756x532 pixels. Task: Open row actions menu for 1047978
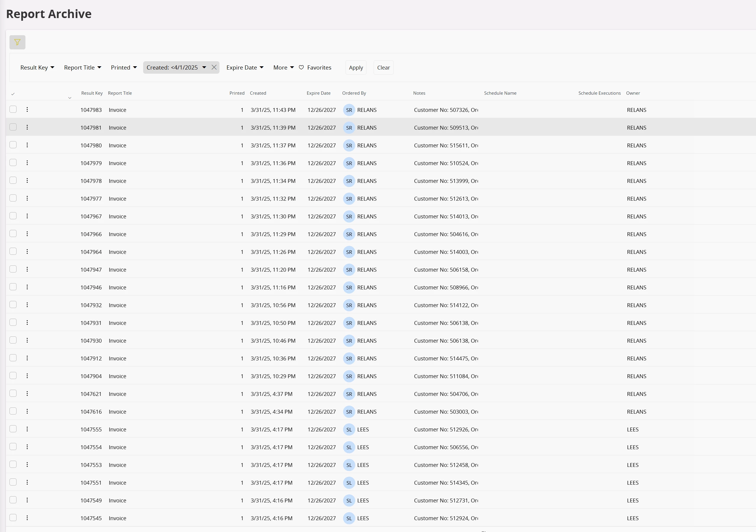pyautogui.click(x=27, y=180)
